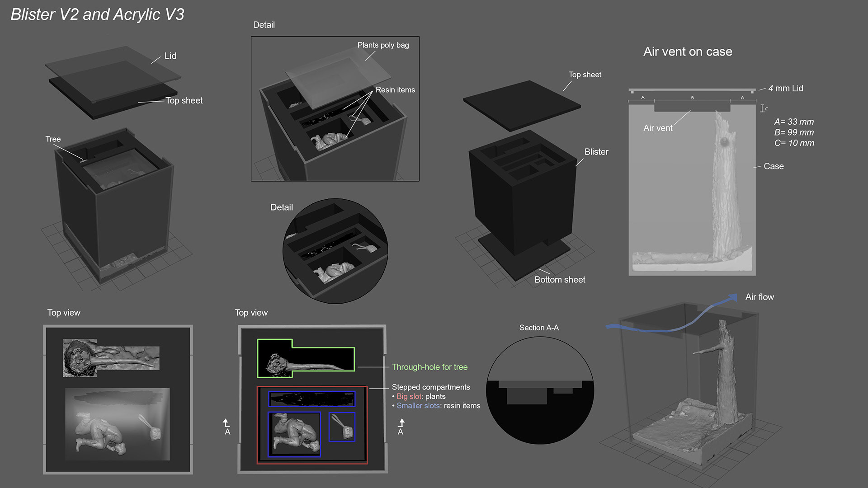
Task: Click the 'Blister' label text
Action: [596, 152]
